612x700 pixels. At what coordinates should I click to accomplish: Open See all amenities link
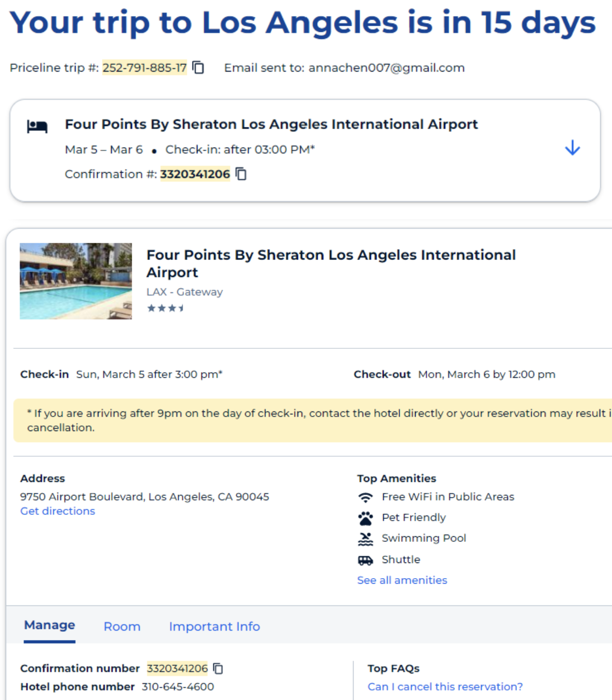click(402, 580)
